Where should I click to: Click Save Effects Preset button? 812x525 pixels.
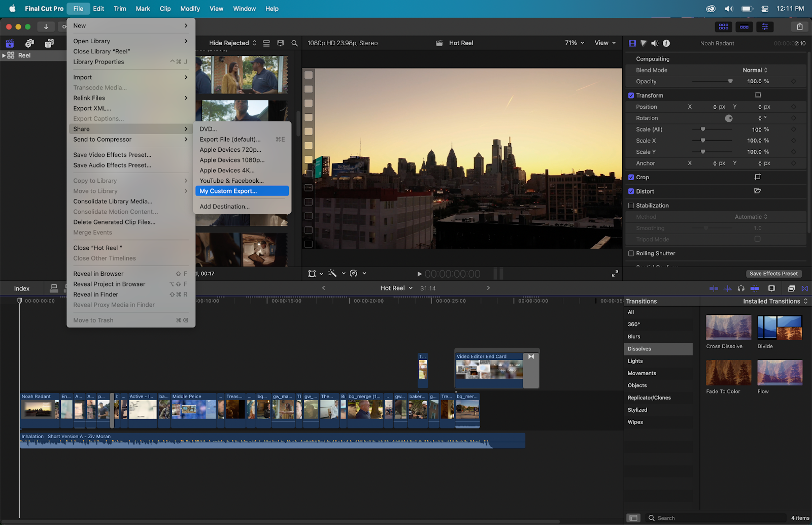(x=773, y=274)
